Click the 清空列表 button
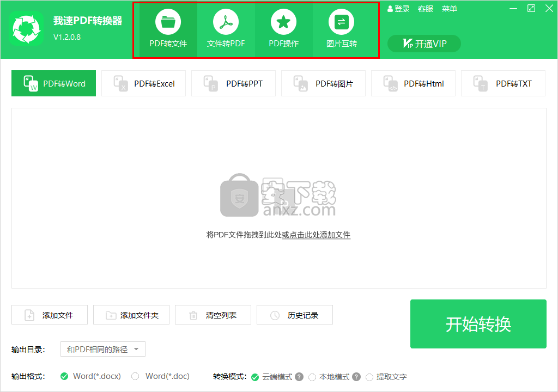558x392 pixels. tap(213, 315)
